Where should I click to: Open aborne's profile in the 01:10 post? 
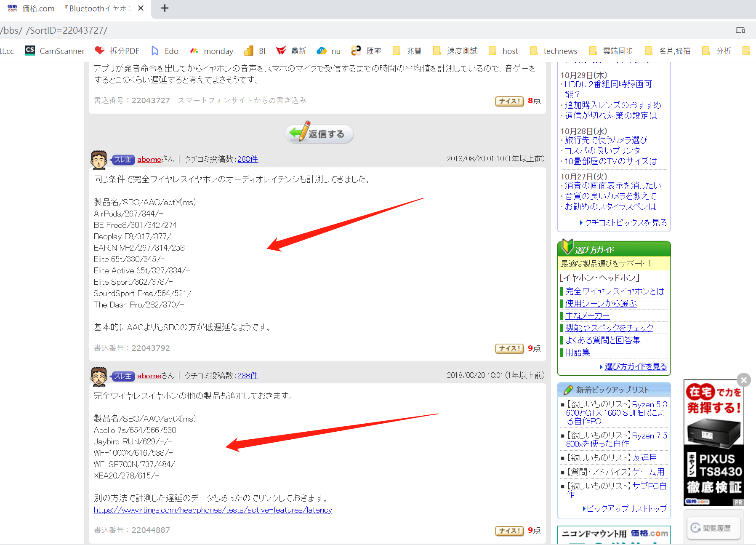pyautogui.click(x=149, y=159)
